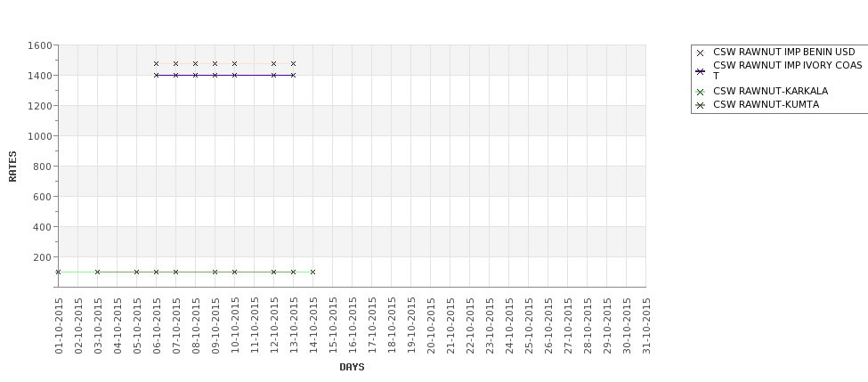
Task: Select CSW RAWNUT-KUMTA legend label
Action: (766, 105)
